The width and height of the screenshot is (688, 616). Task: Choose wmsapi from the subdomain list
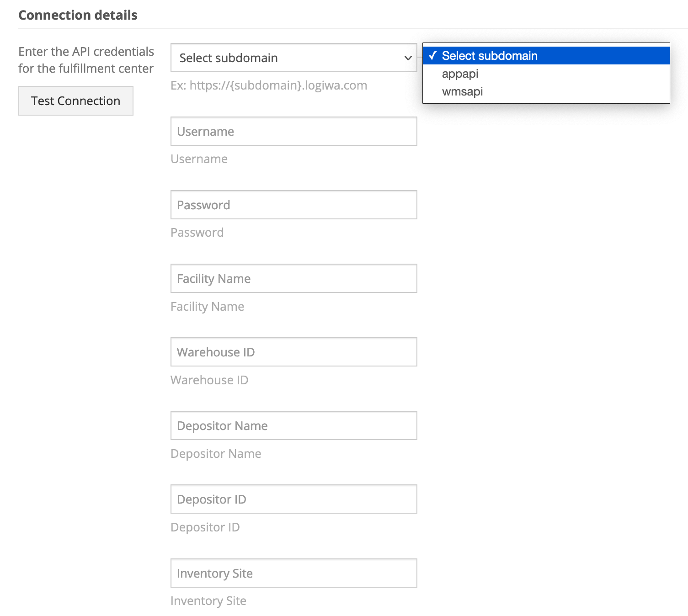tap(546, 91)
